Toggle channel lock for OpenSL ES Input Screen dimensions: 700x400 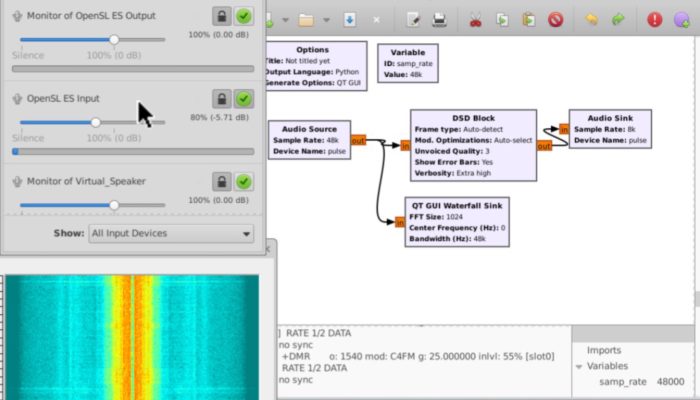221,99
